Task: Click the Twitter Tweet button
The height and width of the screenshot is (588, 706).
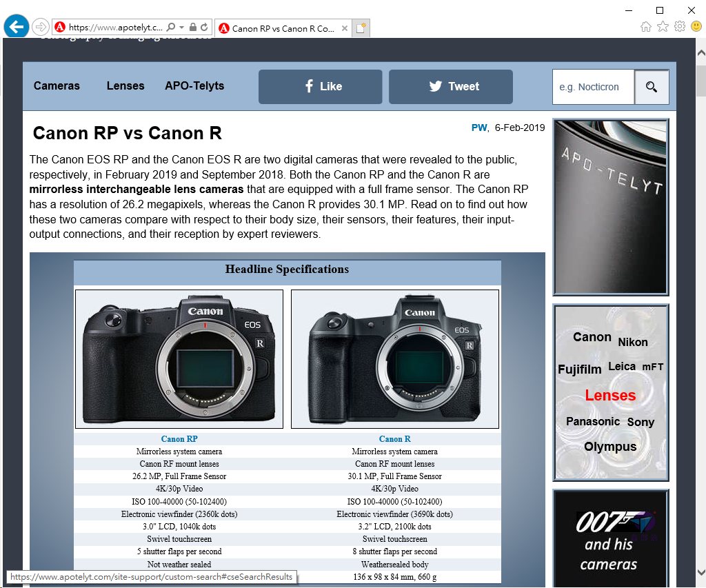Action: pos(451,86)
